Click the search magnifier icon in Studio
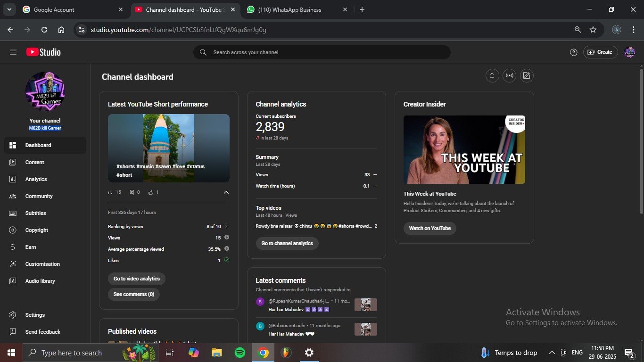Image resolution: width=644 pixels, height=362 pixels. coord(203,52)
